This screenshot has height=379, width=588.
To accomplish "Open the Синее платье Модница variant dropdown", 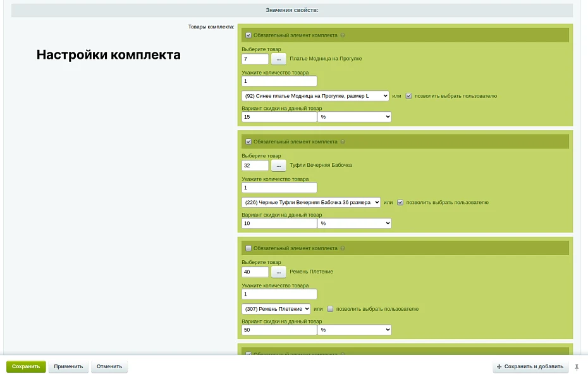I will tap(315, 96).
